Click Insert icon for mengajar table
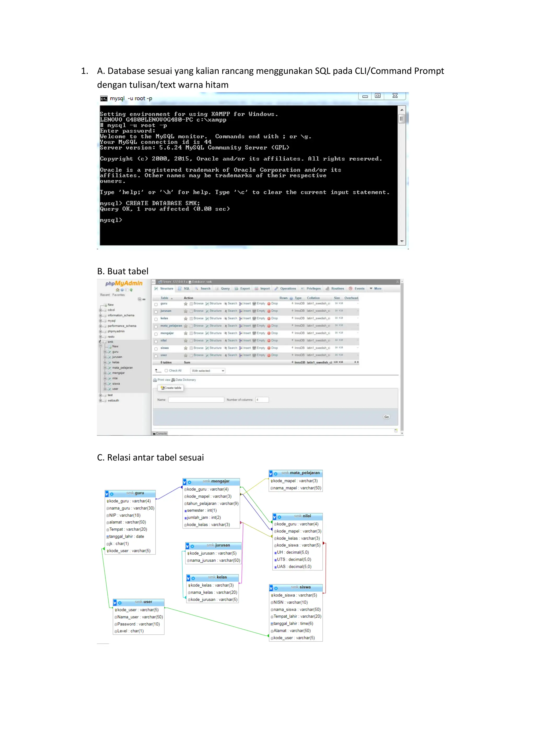The width and height of the screenshot is (535, 756). tap(241, 333)
